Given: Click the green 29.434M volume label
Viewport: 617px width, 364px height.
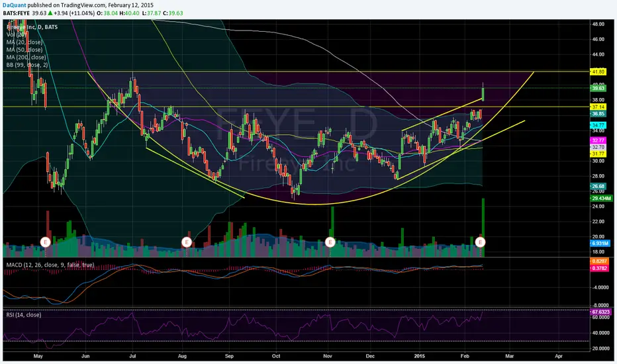Looking at the screenshot, I should tap(602, 199).
